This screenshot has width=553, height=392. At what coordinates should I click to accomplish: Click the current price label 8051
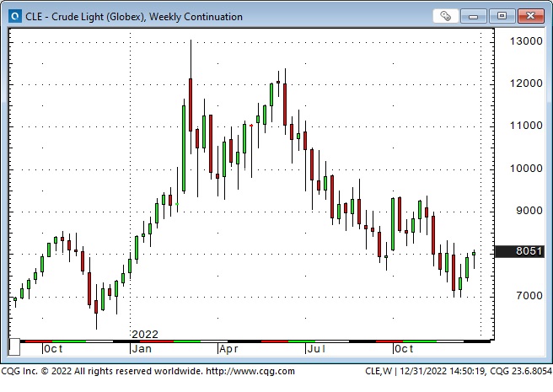[x=520, y=251]
